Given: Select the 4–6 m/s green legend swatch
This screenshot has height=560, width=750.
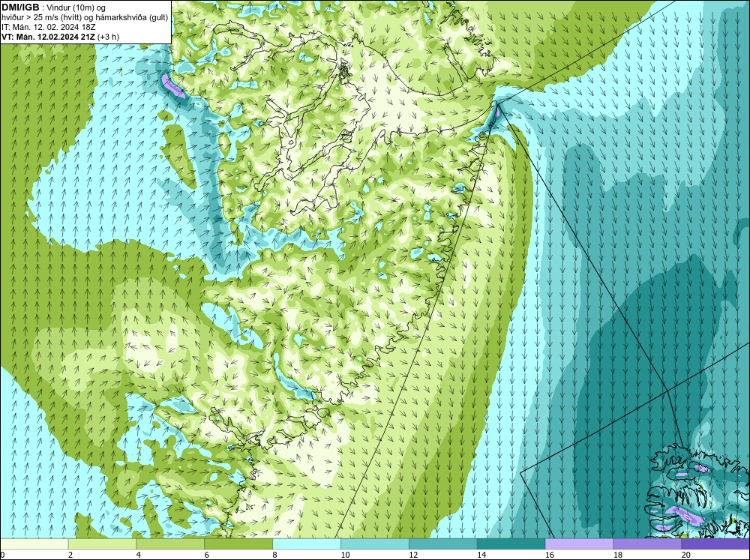Looking at the screenshot, I should click(170, 544).
